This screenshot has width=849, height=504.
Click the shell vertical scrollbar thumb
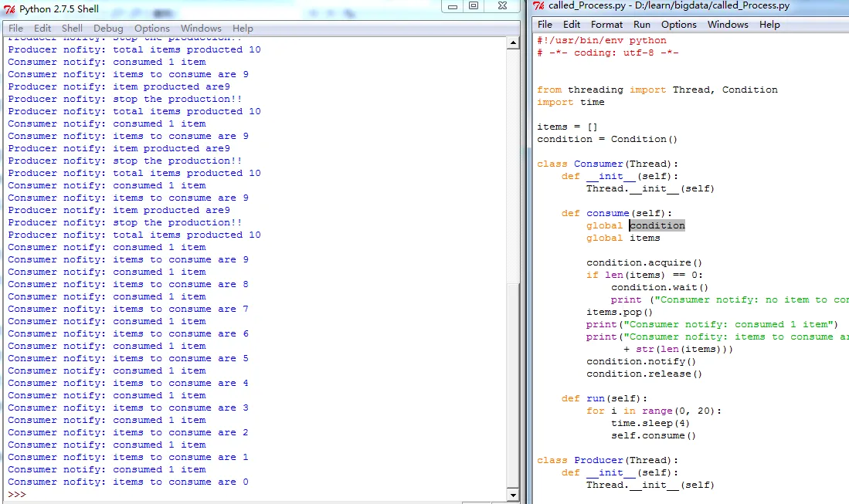click(512, 386)
